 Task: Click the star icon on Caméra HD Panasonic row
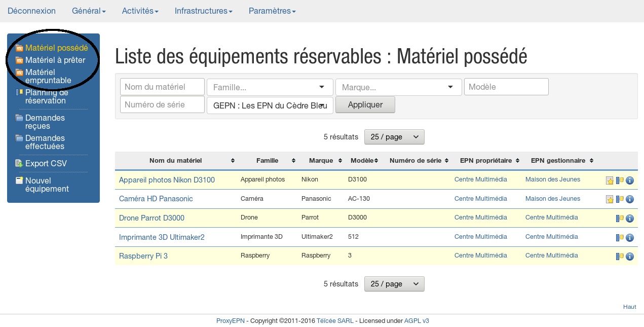point(610,199)
